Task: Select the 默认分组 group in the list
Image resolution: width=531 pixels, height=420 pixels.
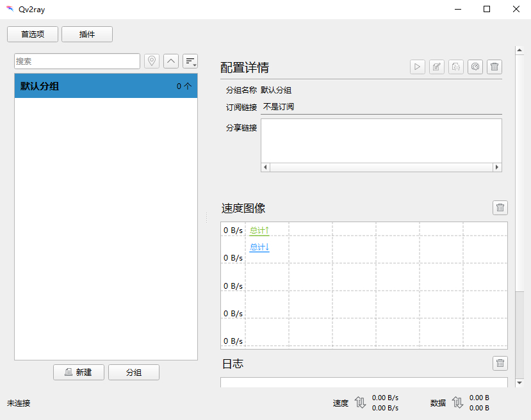Action: click(106, 86)
